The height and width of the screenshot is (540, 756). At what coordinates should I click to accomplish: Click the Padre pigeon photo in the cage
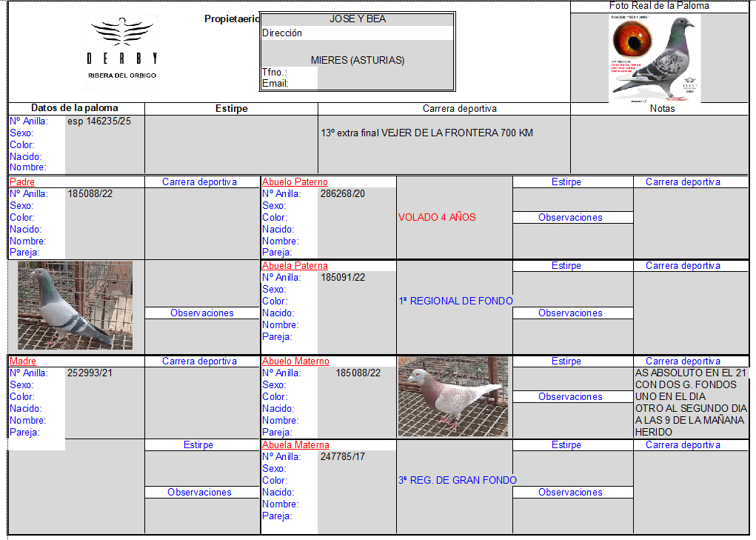click(x=76, y=305)
